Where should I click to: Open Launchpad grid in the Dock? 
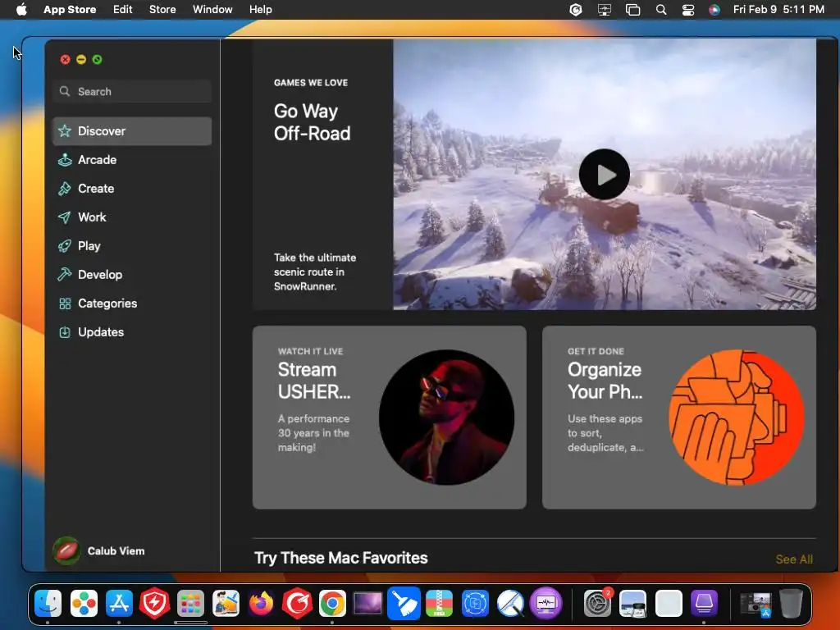[x=190, y=604]
